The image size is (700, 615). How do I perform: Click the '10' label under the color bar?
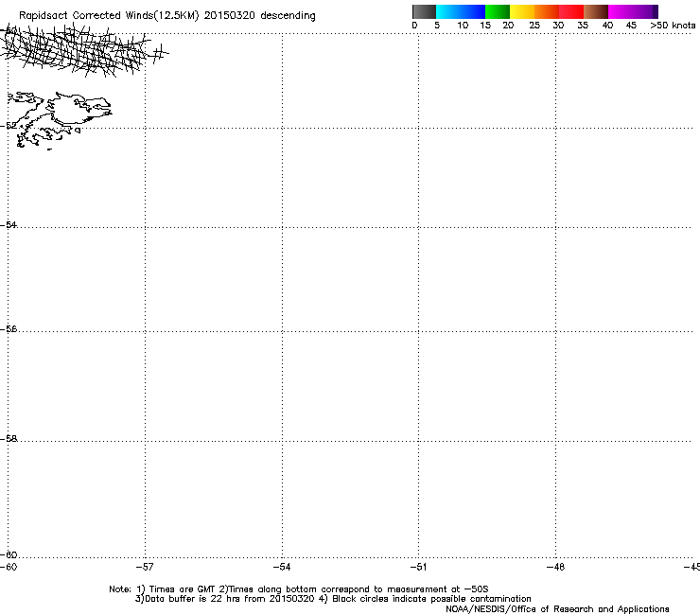tap(463, 26)
